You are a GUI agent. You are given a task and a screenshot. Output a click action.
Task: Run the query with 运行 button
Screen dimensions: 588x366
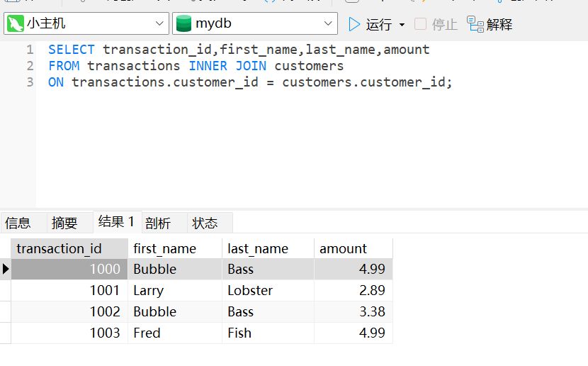(370, 24)
